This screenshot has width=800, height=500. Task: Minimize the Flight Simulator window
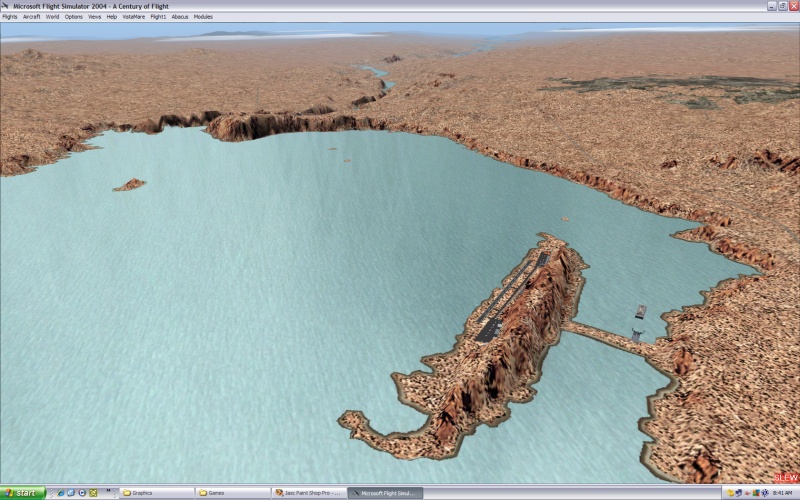771,6
